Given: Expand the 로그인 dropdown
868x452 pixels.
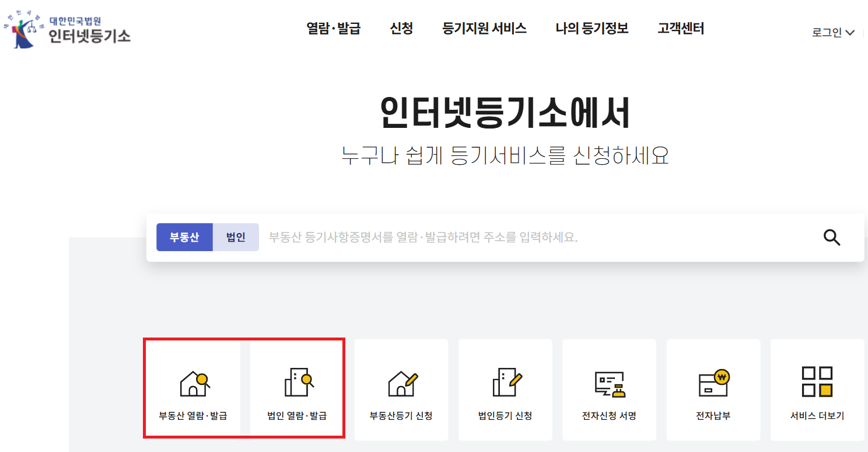Looking at the screenshot, I should click(x=833, y=33).
